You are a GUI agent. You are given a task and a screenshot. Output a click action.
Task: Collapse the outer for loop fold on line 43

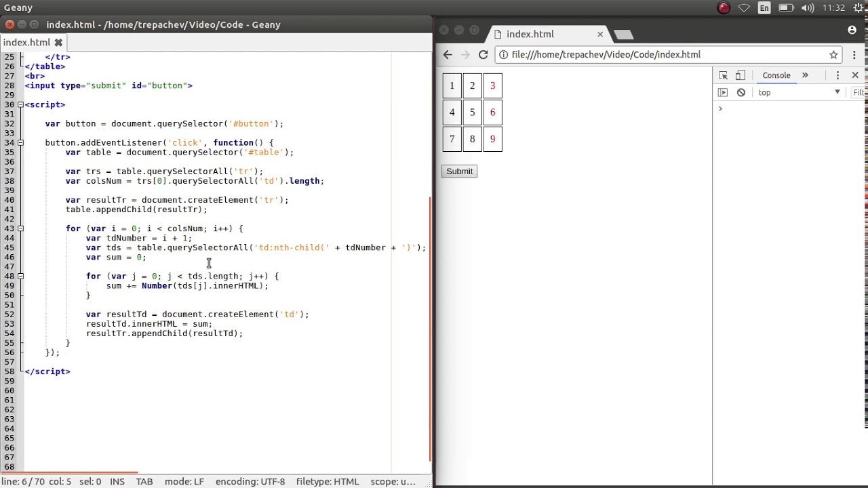20,228
